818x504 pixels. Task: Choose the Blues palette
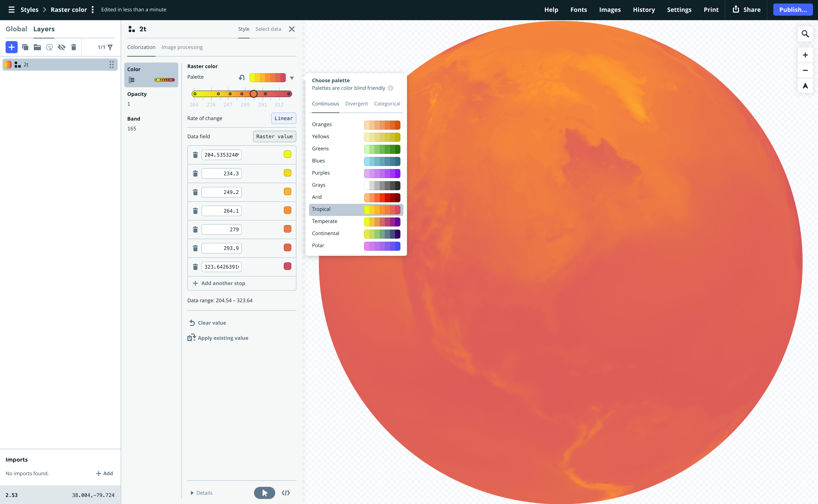tap(356, 161)
